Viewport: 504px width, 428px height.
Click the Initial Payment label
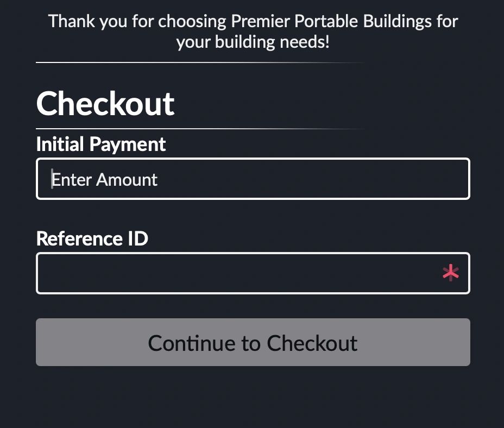pyautogui.click(x=101, y=144)
